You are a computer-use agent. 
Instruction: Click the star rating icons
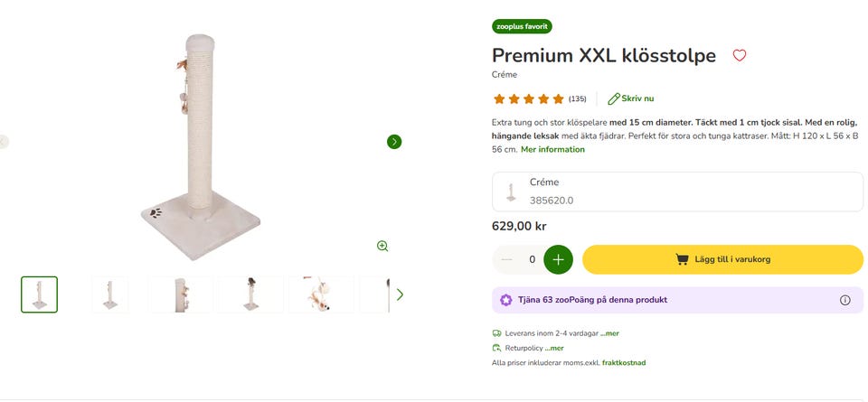point(528,98)
